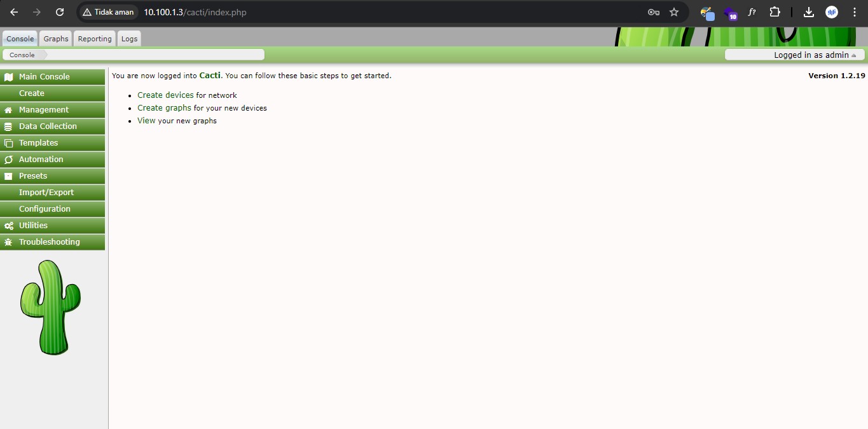This screenshot has height=429, width=868.
Task: Expand the Templates menu section
Action: (52, 143)
